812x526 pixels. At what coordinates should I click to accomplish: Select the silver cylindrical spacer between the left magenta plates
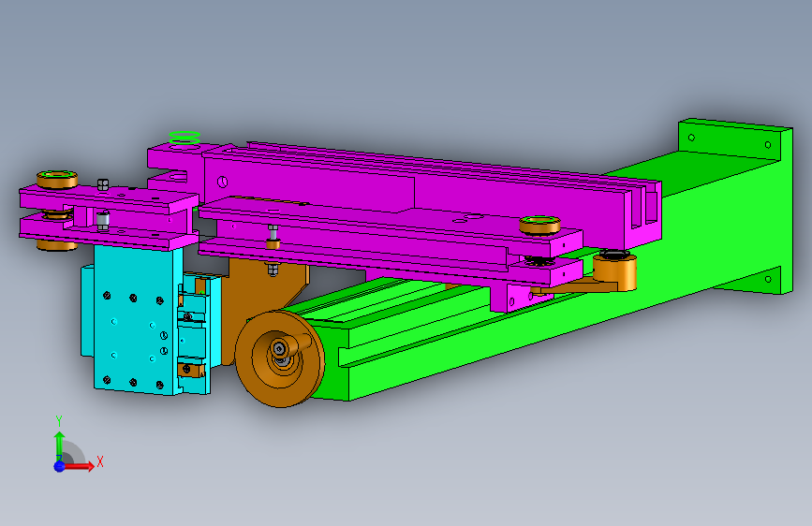[102, 221]
